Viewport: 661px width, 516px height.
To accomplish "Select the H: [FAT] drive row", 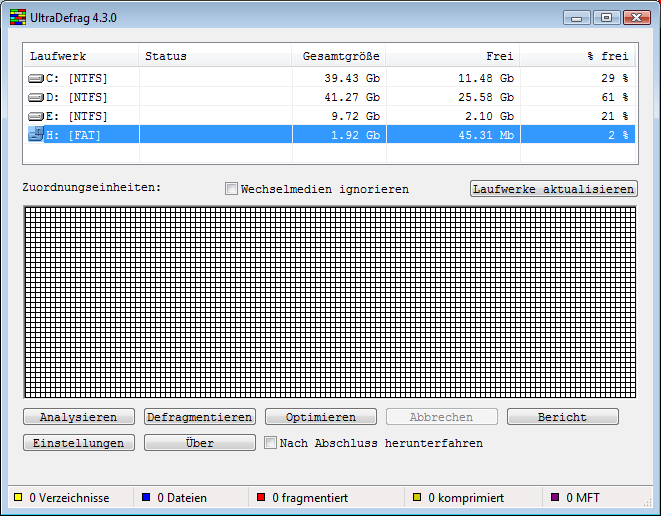I will click(x=330, y=134).
